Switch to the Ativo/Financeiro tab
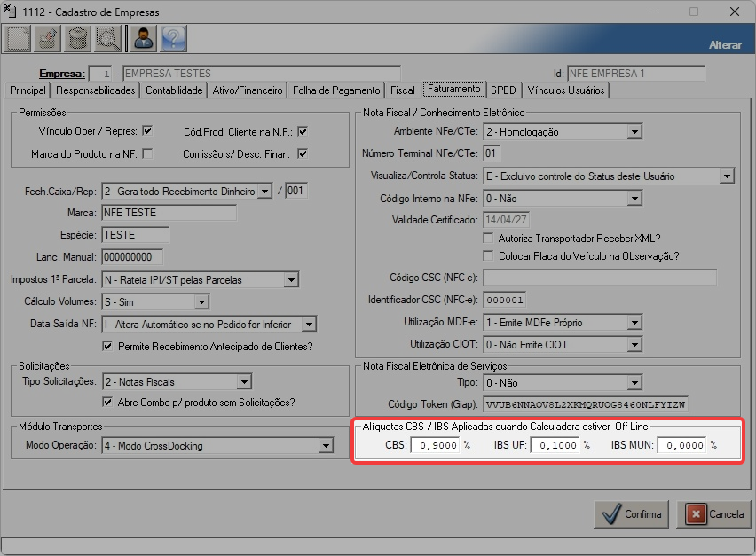Screen dimensions: 756x556 click(248, 90)
